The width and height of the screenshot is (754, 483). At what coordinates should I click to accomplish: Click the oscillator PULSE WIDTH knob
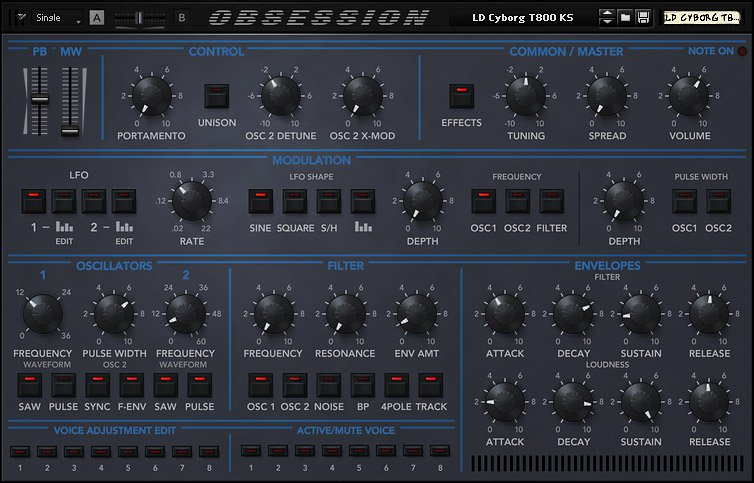coord(114,314)
